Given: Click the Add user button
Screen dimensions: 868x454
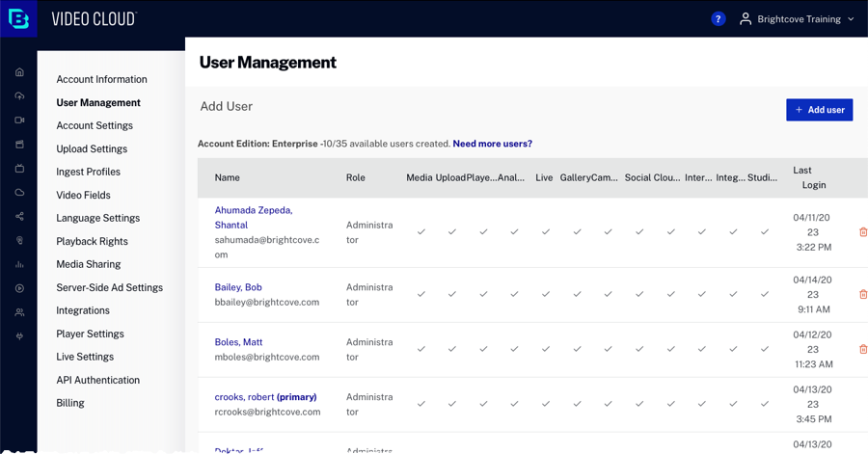Looking at the screenshot, I should 819,110.
